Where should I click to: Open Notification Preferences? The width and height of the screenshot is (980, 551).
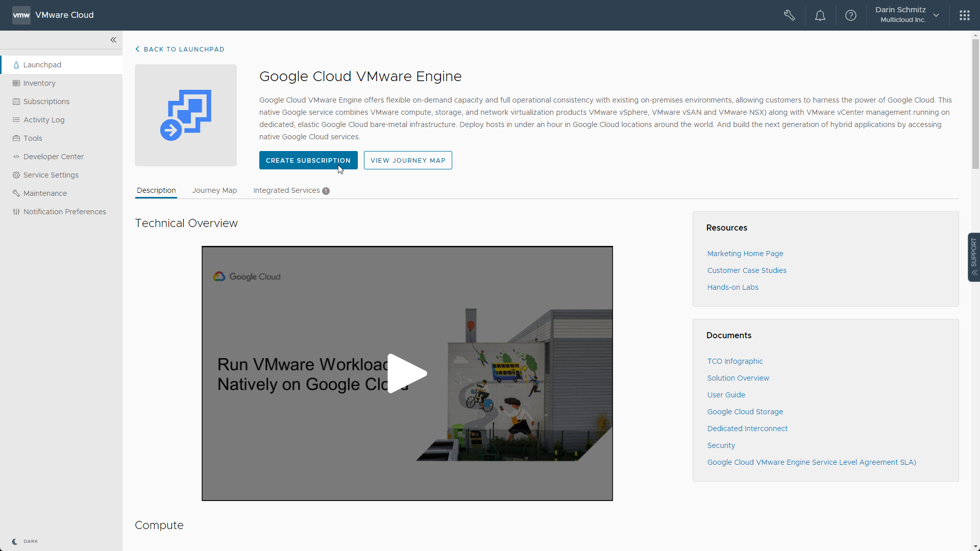pyautogui.click(x=61, y=212)
